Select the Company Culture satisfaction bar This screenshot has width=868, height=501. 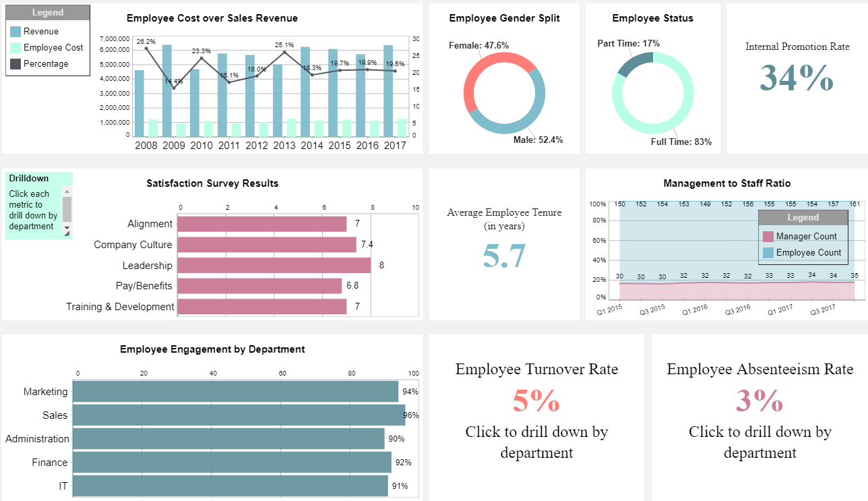pos(266,245)
